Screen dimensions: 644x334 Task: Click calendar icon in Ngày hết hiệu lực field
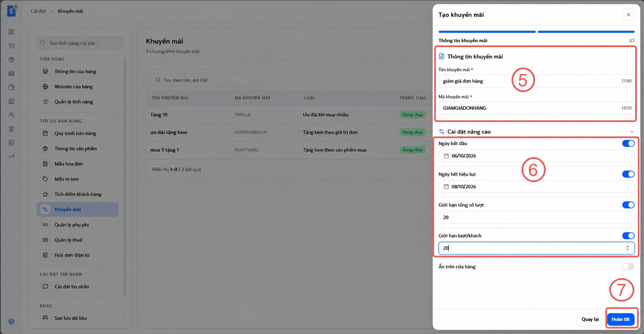click(x=446, y=186)
